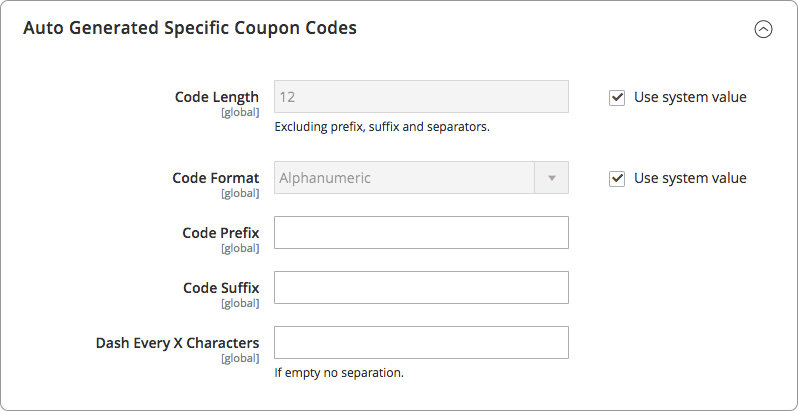Click the Code Format label
This screenshot has width=798, height=411.
(x=216, y=178)
